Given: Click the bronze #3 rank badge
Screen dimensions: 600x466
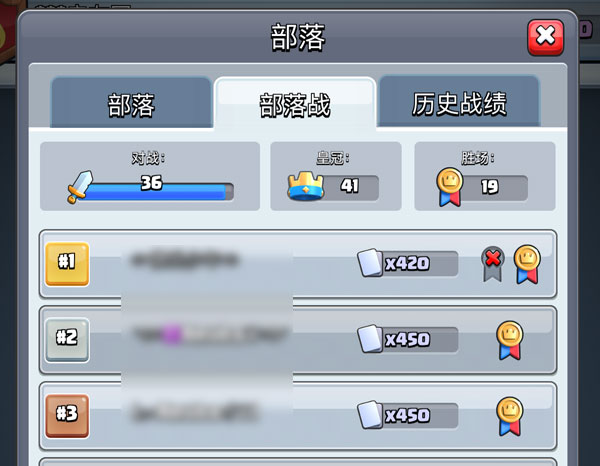Looking at the screenshot, I should (x=67, y=416).
